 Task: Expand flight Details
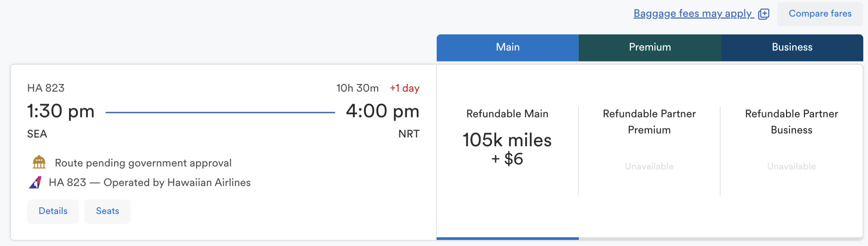point(53,211)
